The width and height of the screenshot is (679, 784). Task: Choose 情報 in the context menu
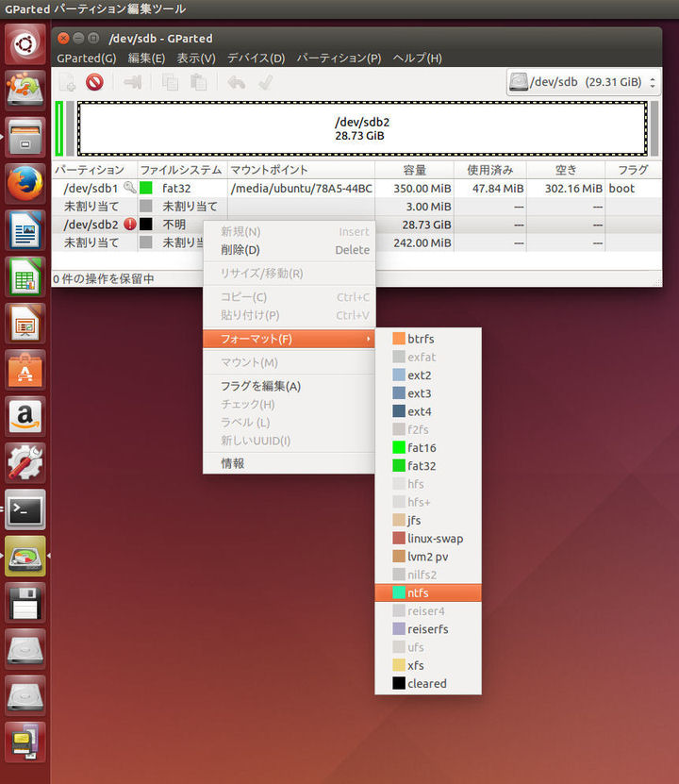[289, 463]
